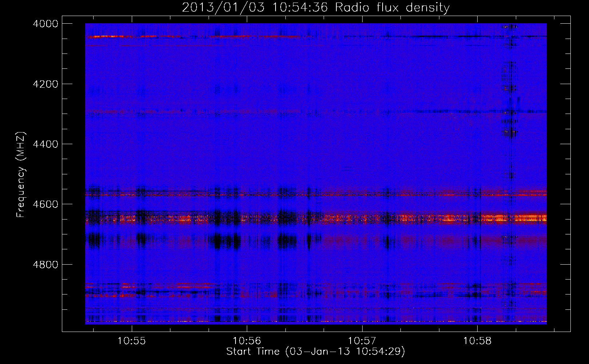Click the 4600 frequency axis label
Viewport: 589px width, 364px height.
(x=46, y=204)
